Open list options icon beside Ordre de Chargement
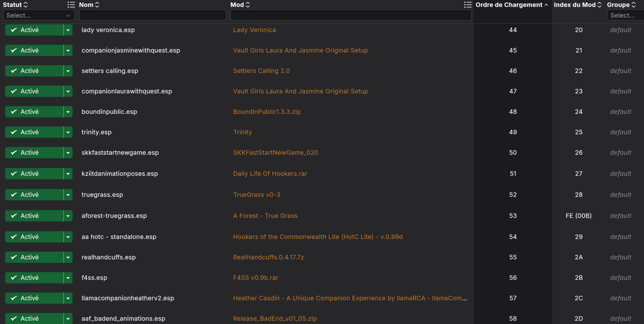 coord(468,5)
